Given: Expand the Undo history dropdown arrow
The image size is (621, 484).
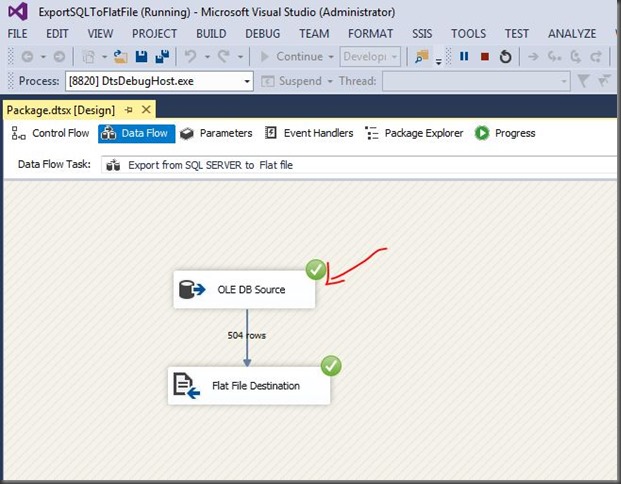Looking at the screenshot, I should coord(207,57).
